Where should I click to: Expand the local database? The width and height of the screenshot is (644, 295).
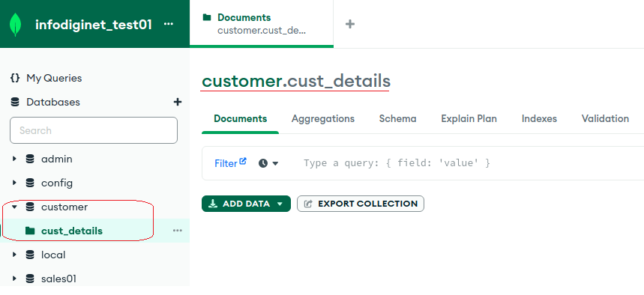point(14,255)
